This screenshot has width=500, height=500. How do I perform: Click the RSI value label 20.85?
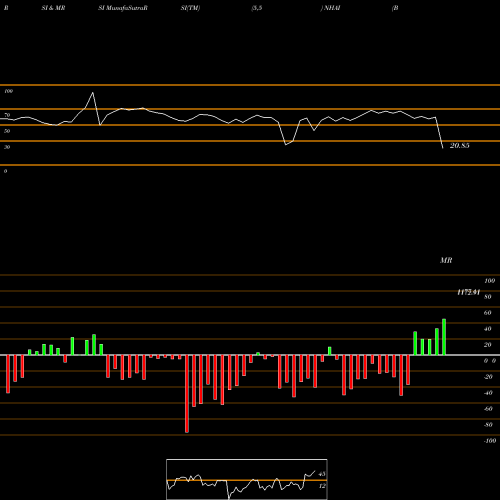click(460, 146)
